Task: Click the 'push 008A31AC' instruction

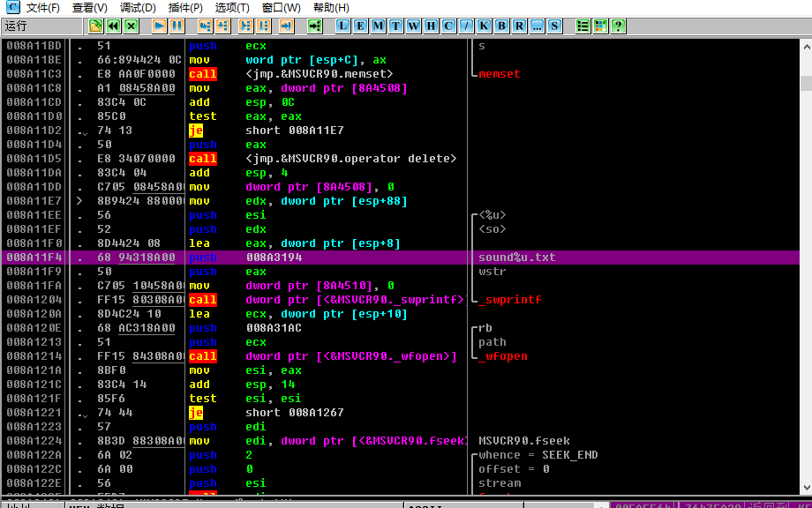Action: pyautogui.click(x=245, y=328)
